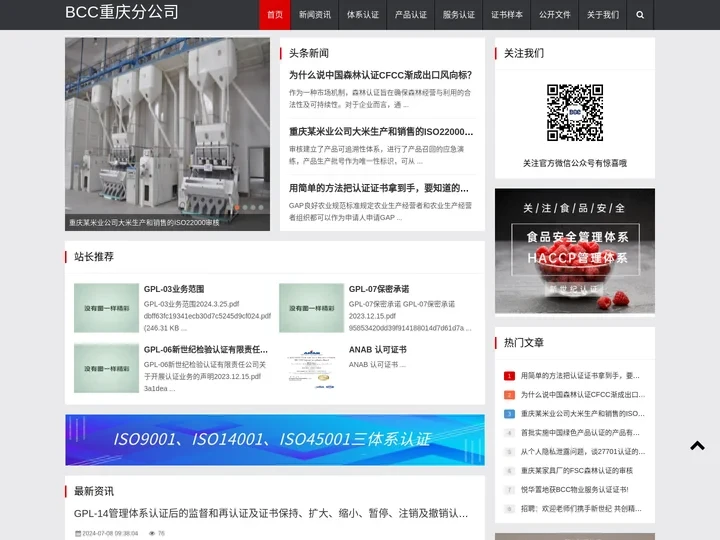Screen dimensions: 720x540
Task: Open hot article 重庆某家具厂的FSC森林认证的审核
Action: (577, 470)
